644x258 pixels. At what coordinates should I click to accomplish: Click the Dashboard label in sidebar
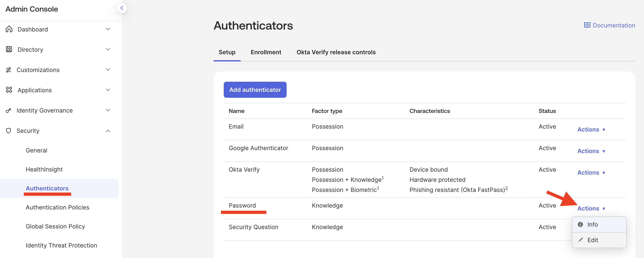[33, 29]
